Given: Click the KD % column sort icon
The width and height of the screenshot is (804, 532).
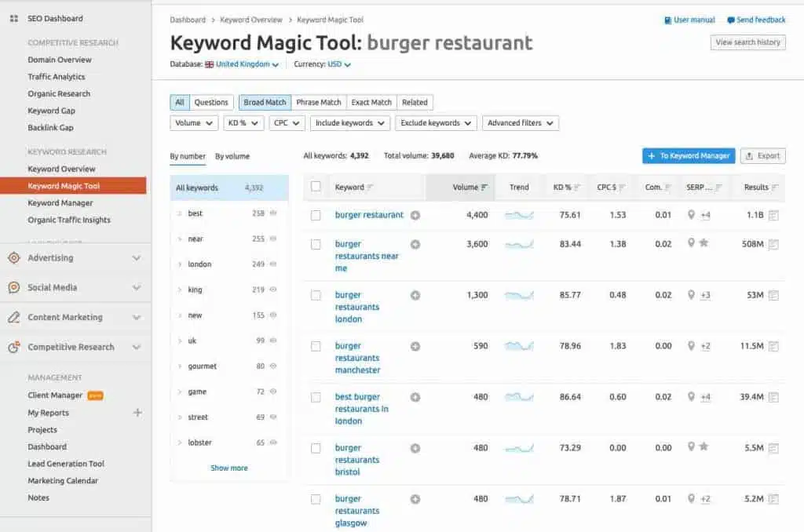Looking at the screenshot, I should pyautogui.click(x=577, y=188).
